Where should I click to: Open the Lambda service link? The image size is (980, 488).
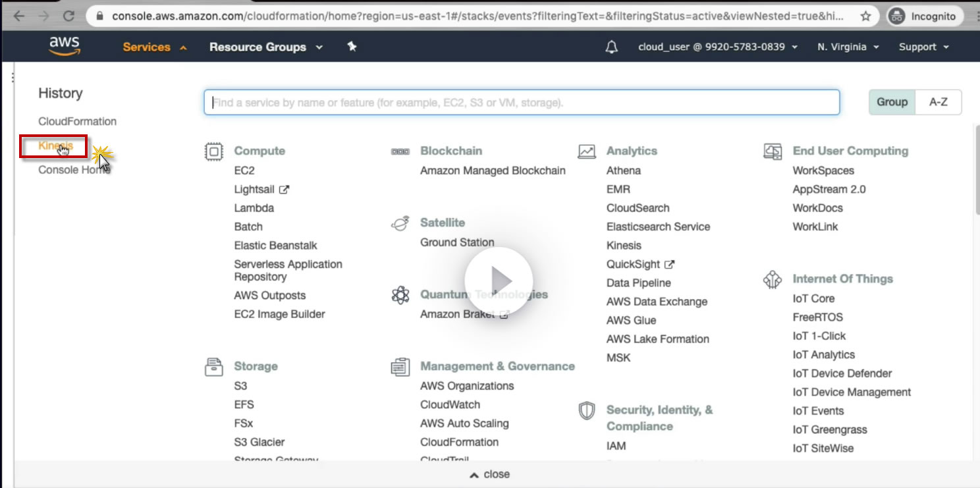pos(254,208)
